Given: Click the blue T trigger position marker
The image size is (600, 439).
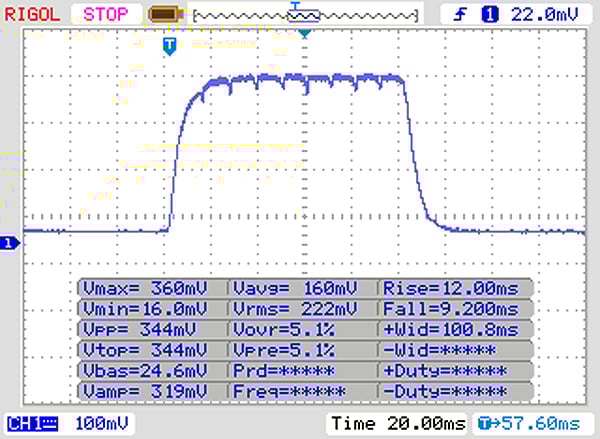Looking at the screenshot, I should (170, 46).
